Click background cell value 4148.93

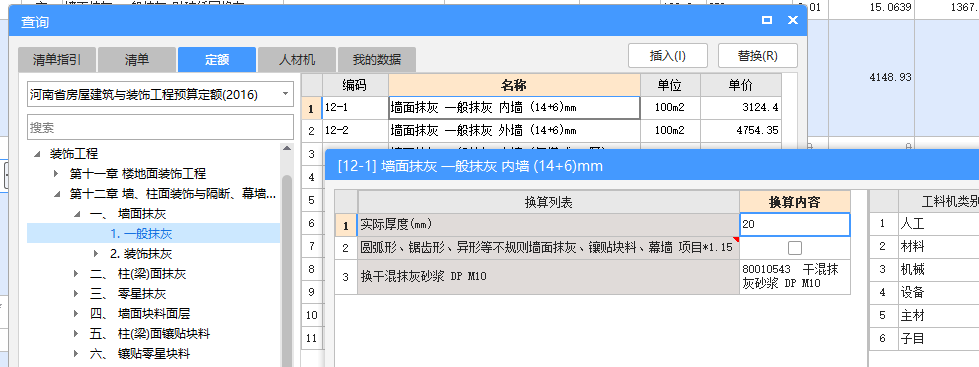click(x=890, y=78)
